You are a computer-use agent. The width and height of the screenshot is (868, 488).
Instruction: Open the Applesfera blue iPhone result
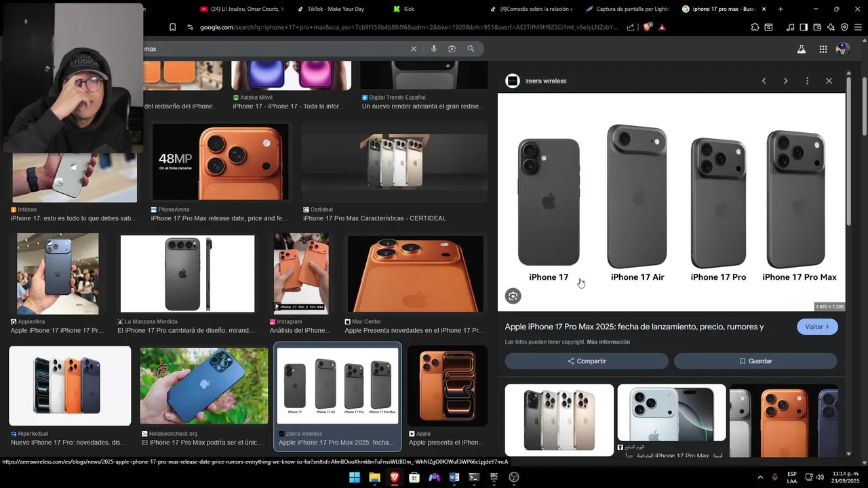point(58,274)
